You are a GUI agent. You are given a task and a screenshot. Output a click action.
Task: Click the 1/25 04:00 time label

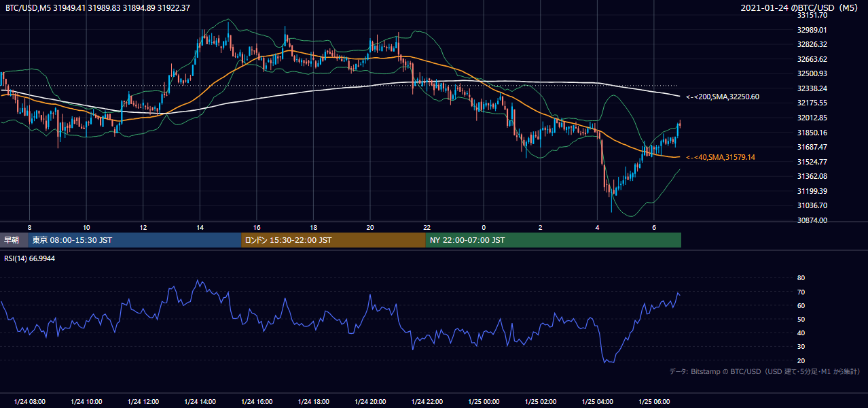[x=597, y=402]
